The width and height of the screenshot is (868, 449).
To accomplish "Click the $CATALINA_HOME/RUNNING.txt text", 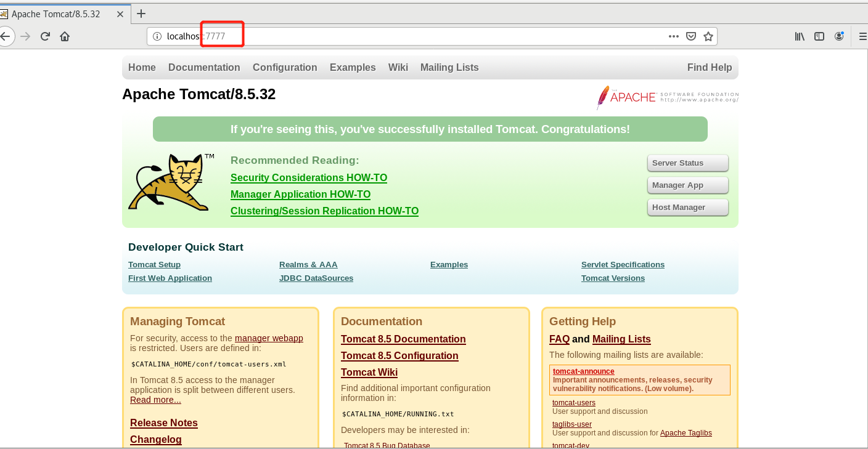I will pos(398,414).
